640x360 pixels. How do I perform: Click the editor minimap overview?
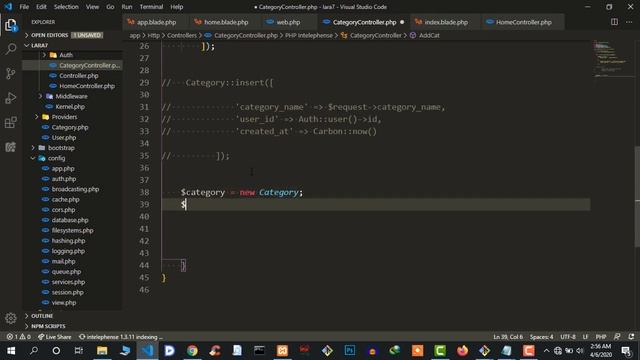click(611, 59)
